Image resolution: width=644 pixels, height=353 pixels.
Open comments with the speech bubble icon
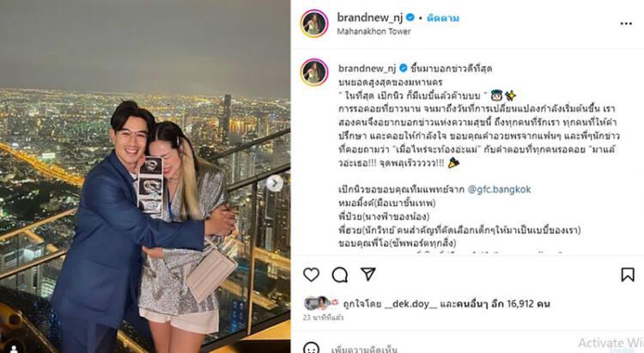click(x=340, y=275)
